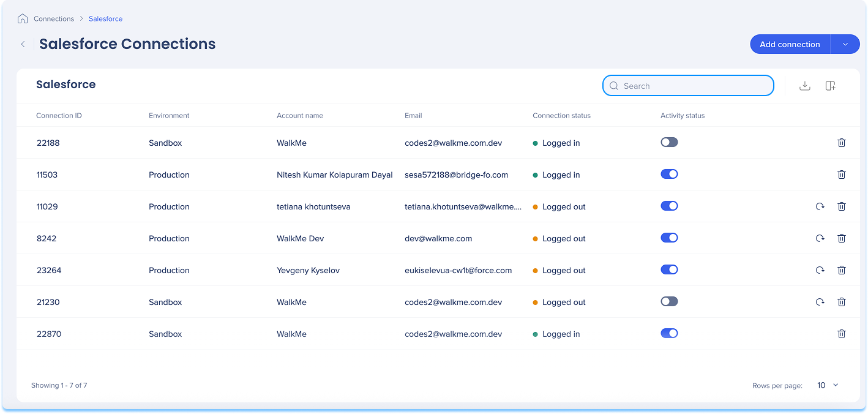Open the Connections breadcrumb link
Viewport: 868px width, 414px height.
(54, 19)
